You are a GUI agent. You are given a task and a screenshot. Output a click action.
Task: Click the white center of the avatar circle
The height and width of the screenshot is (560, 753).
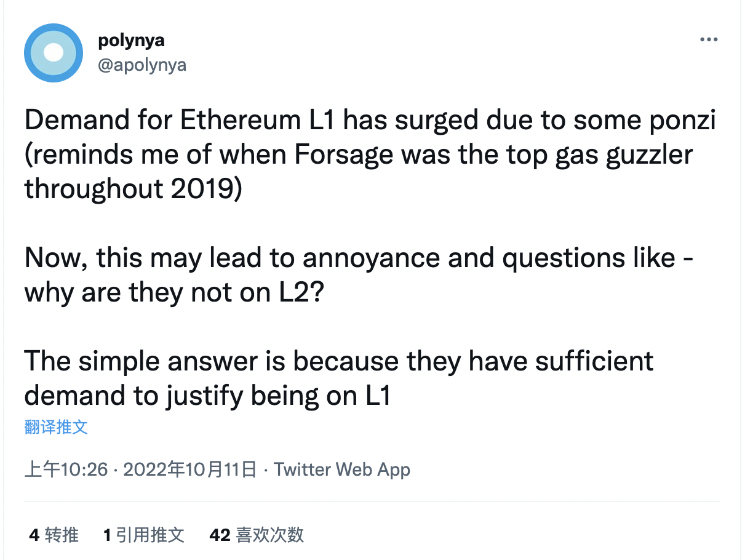54,53
